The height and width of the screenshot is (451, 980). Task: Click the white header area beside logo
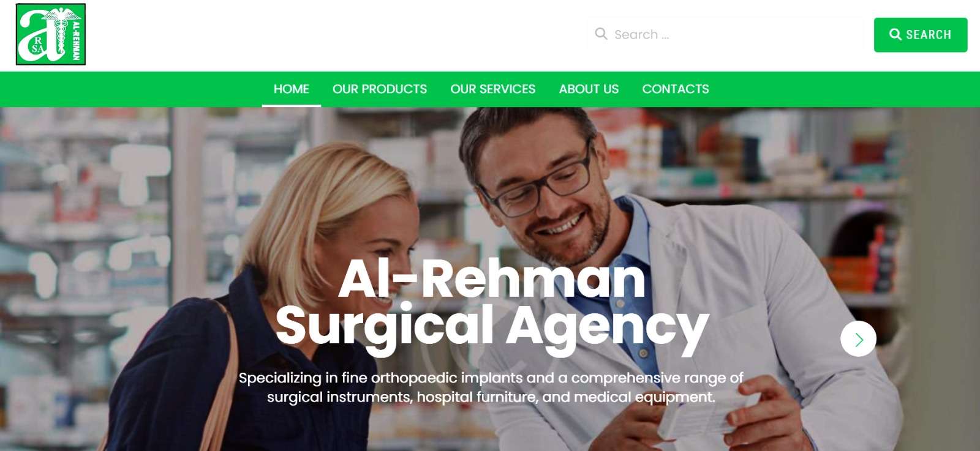coord(337,35)
